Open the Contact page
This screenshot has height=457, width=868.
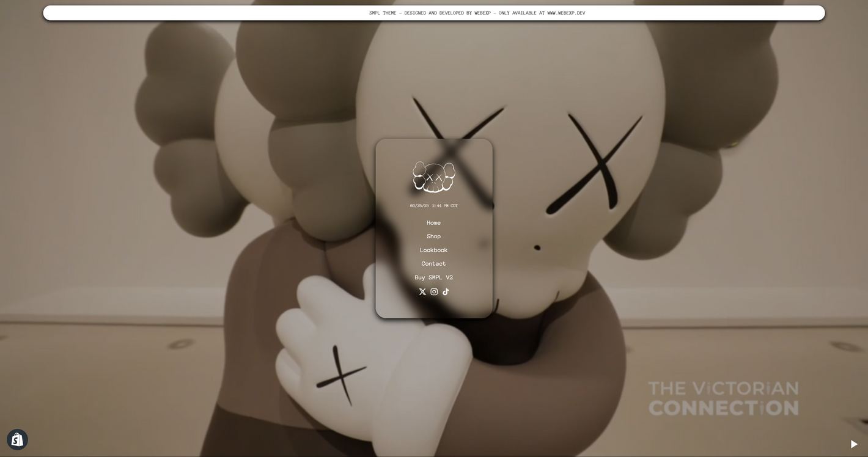pos(433,264)
